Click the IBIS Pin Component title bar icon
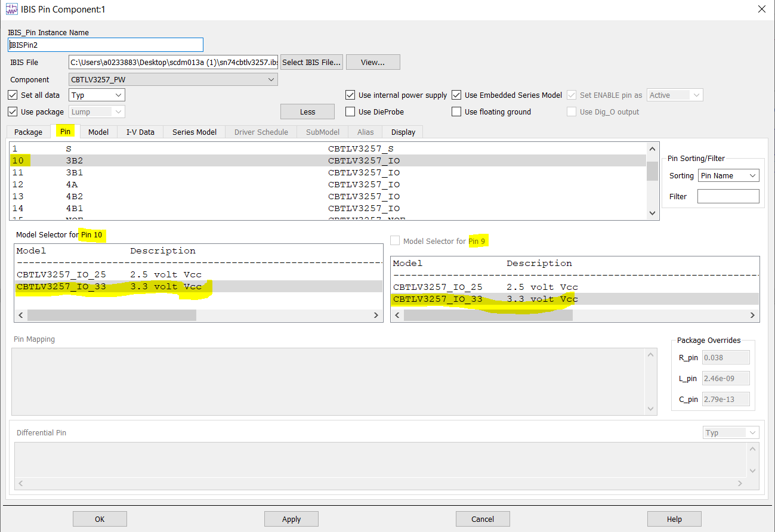The height and width of the screenshot is (532, 775). click(x=11, y=9)
